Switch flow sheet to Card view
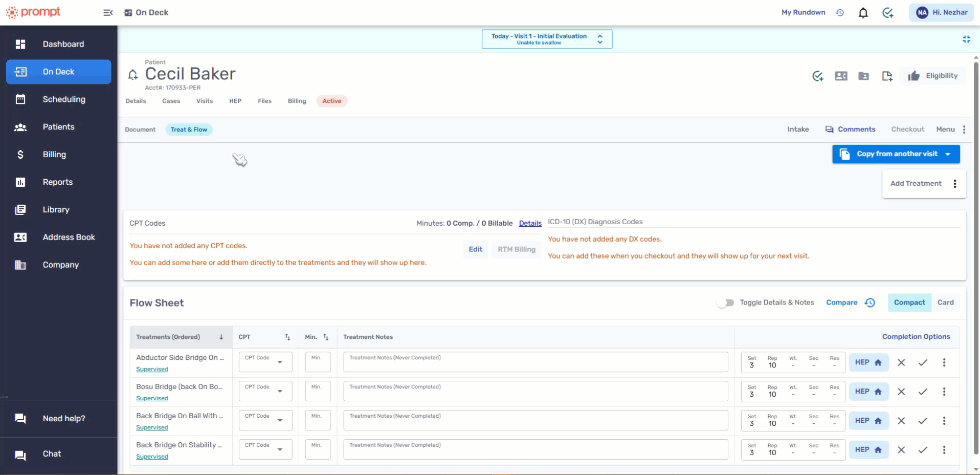 (946, 303)
